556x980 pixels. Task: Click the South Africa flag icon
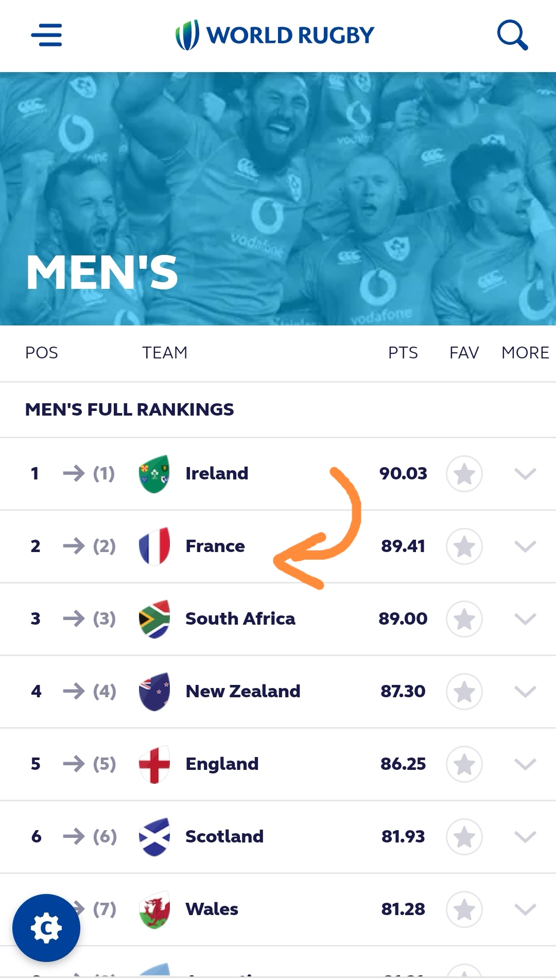[154, 619]
